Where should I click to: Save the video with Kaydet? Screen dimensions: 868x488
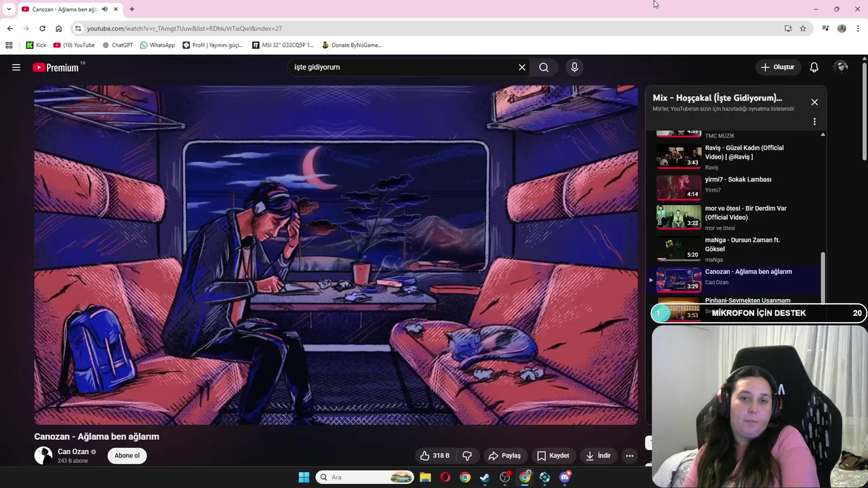pyautogui.click(x=553, y=455)
